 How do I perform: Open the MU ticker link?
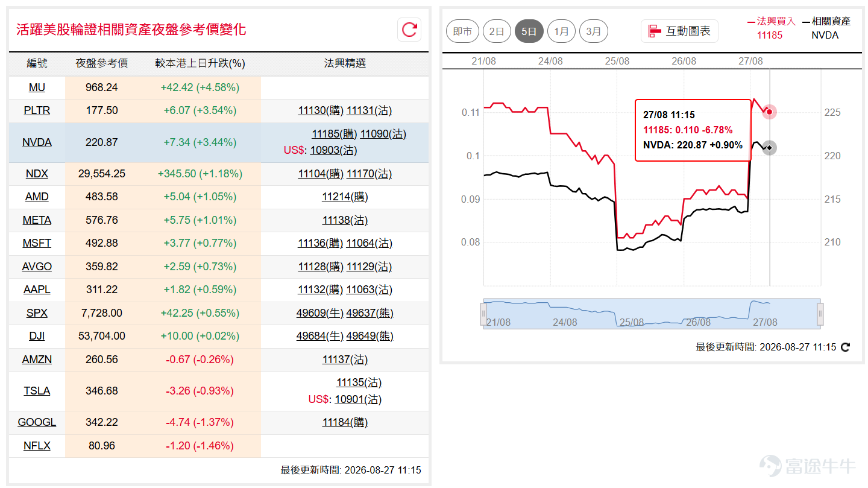point(37,87)
